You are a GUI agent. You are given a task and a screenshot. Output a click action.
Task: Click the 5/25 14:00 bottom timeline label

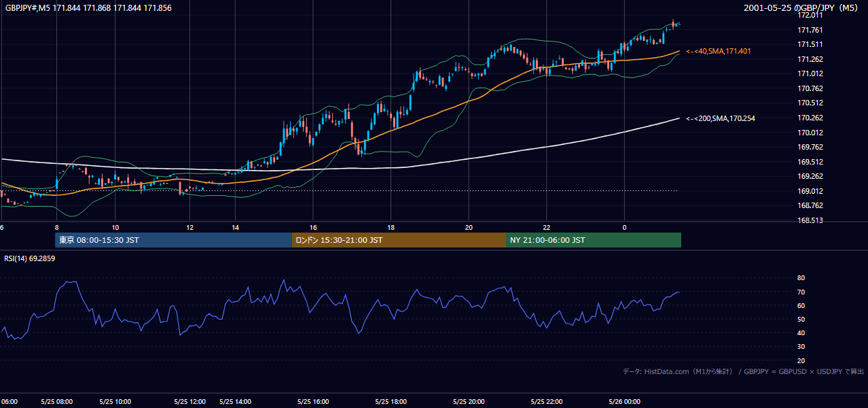pyautogui.click(x=236, y=401)
